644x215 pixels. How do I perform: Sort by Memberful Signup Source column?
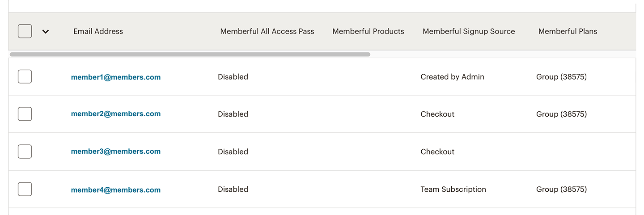469,31
